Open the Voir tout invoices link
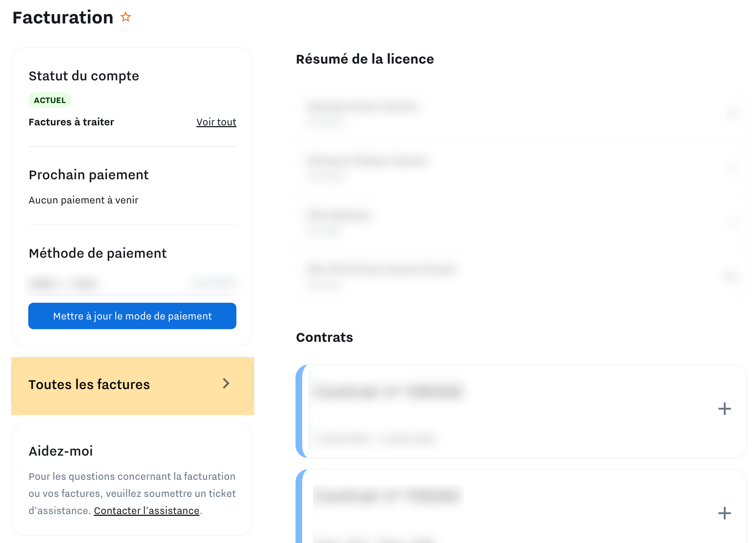 coord(216,122)
